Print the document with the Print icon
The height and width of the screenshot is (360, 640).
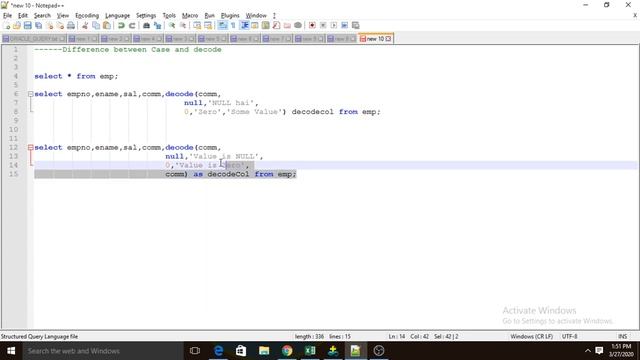(71, 25)
